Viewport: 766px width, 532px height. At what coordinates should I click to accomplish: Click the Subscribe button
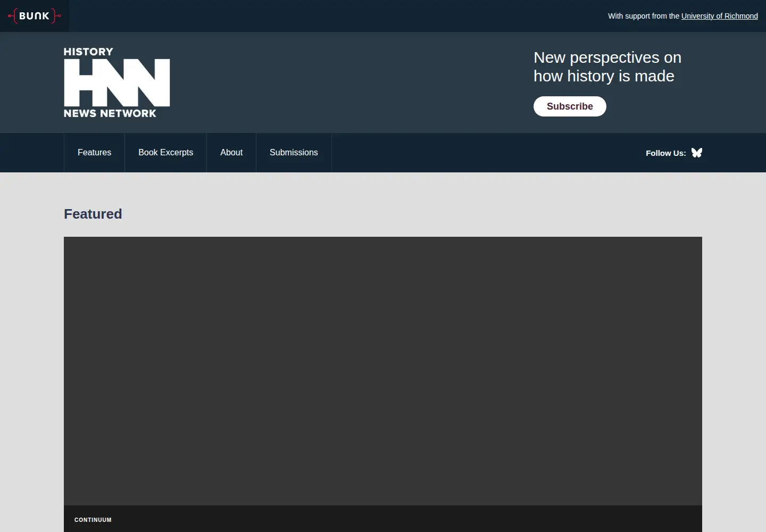pyautogui.click(x=570, y=106)
